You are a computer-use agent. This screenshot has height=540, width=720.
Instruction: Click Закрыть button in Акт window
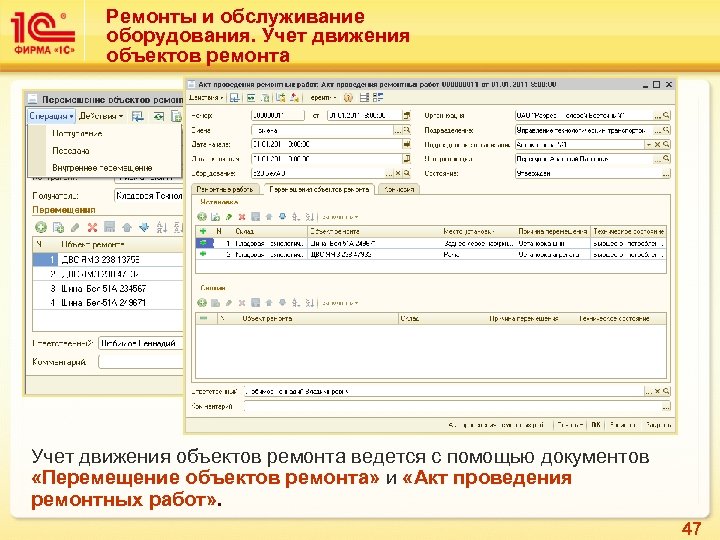[658, 425]
